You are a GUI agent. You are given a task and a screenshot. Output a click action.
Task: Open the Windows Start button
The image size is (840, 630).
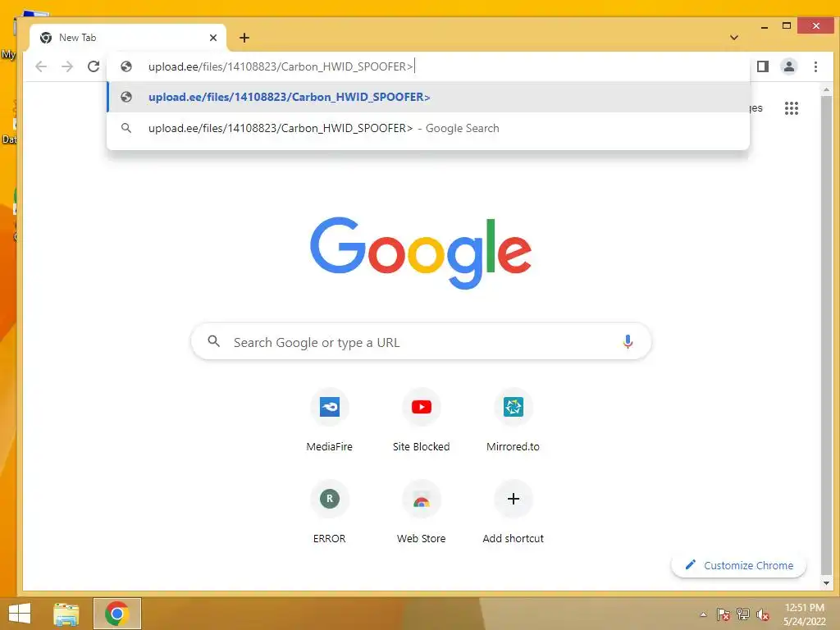[20, 614]
